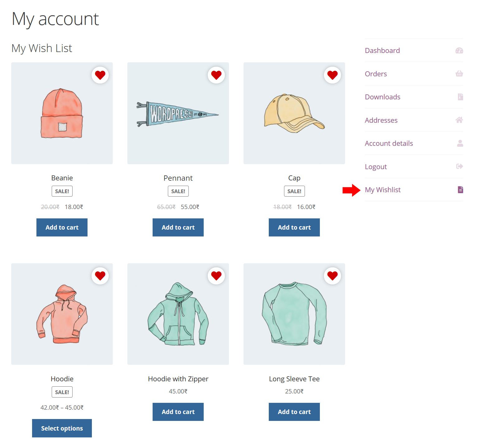The height and width of the screenshot is (448, 479).
Task: Click the Logout sign-out icon
Action: (x=459, y=166)
